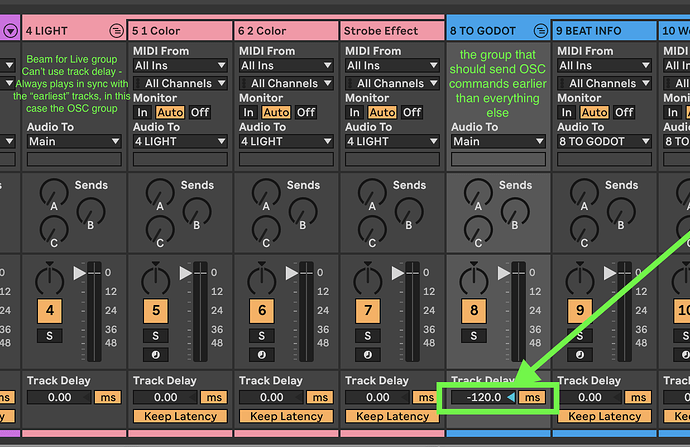Click the group fold icon on 8 TO GODOT
Screen dimensions: 690x447
pos(540,31)
